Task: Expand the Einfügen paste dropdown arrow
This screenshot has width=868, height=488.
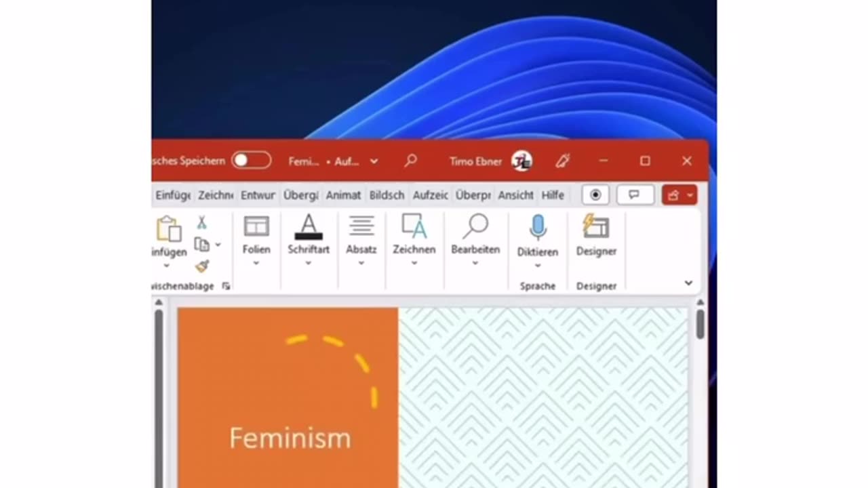Action: tap(167, 266)
